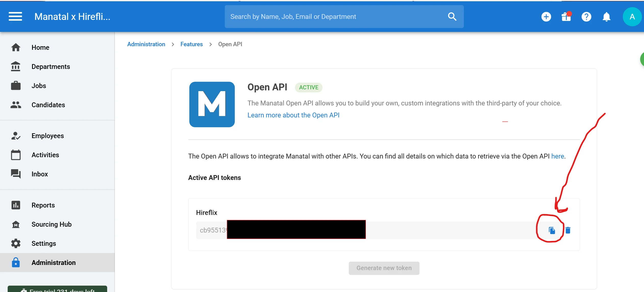Click the ACTIVE status badge
Screen dimensions: 644x292
click(309, 87)
